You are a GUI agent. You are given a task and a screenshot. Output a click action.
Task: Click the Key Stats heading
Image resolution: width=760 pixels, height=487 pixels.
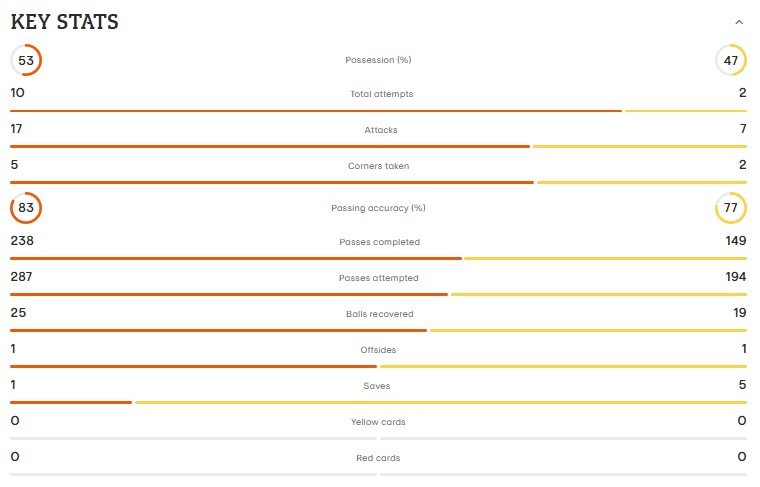[64, 22]
